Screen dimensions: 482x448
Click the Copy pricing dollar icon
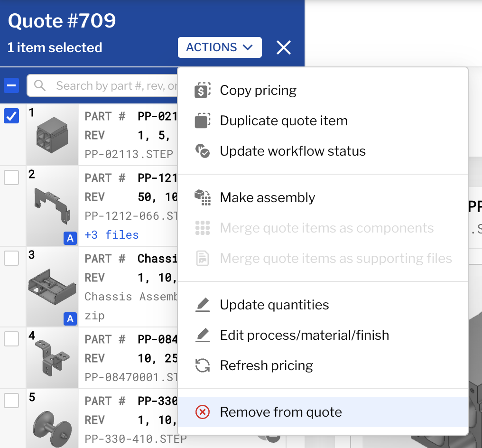coord(203,90)
